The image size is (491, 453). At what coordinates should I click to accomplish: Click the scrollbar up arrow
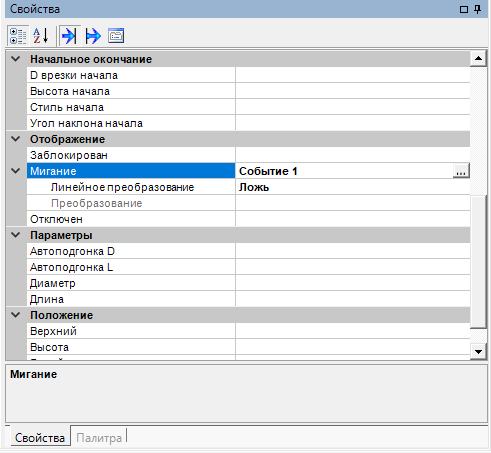click(479, 59)
